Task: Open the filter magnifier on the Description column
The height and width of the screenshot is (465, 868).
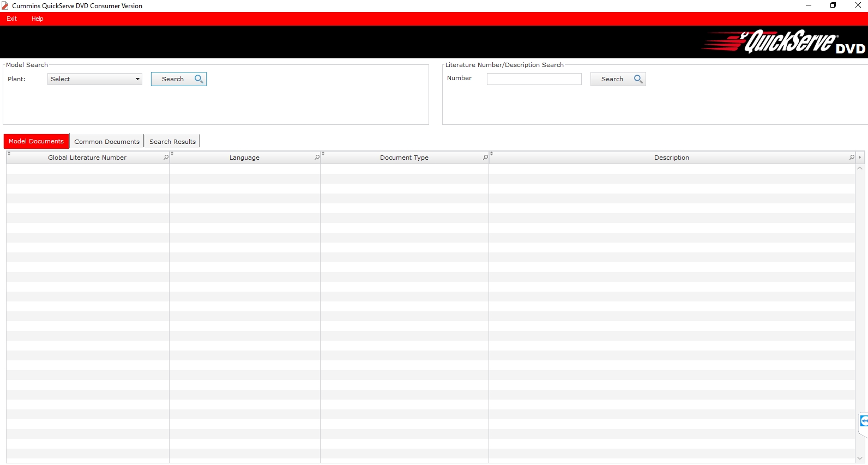Action: [x=852, y=158]
